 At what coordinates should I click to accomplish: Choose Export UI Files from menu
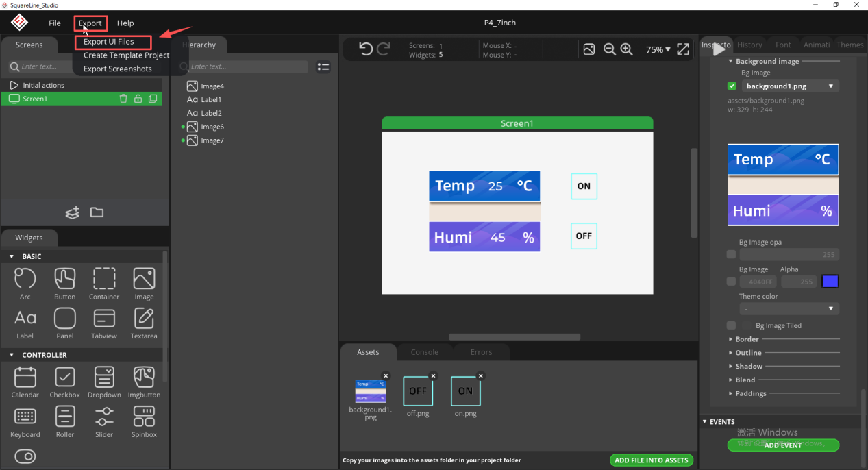[109, 42]
